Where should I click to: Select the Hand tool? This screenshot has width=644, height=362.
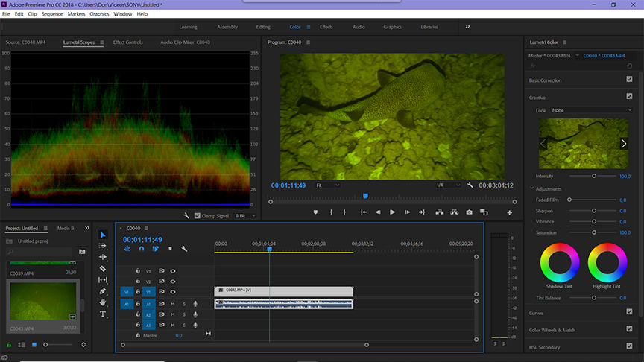pyautogui.click(x=103, y=302)
